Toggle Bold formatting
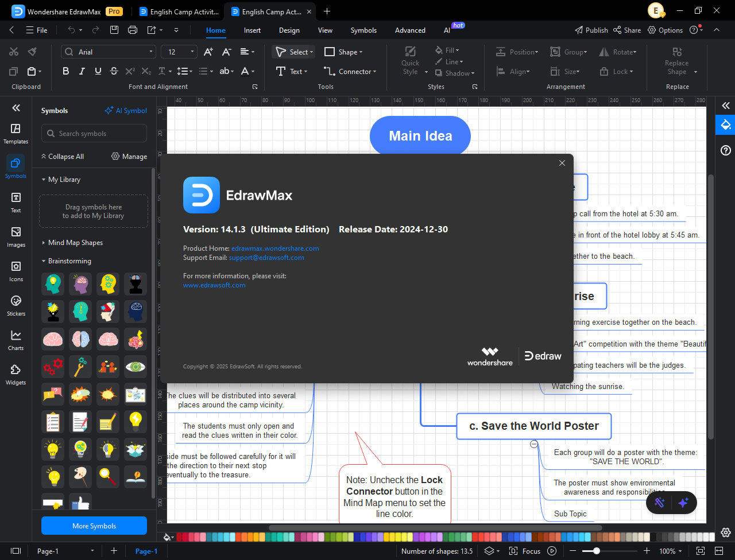This screenshot has height=560, width=735. 65,71
